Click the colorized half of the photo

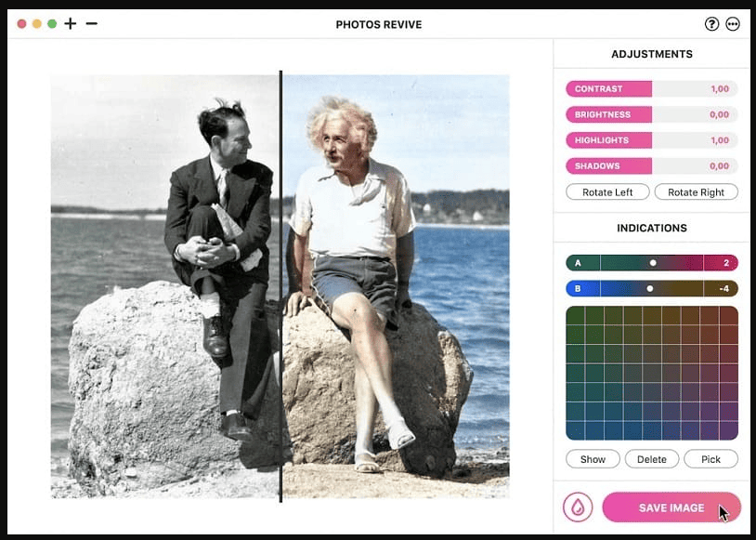(x=396, y=286)
